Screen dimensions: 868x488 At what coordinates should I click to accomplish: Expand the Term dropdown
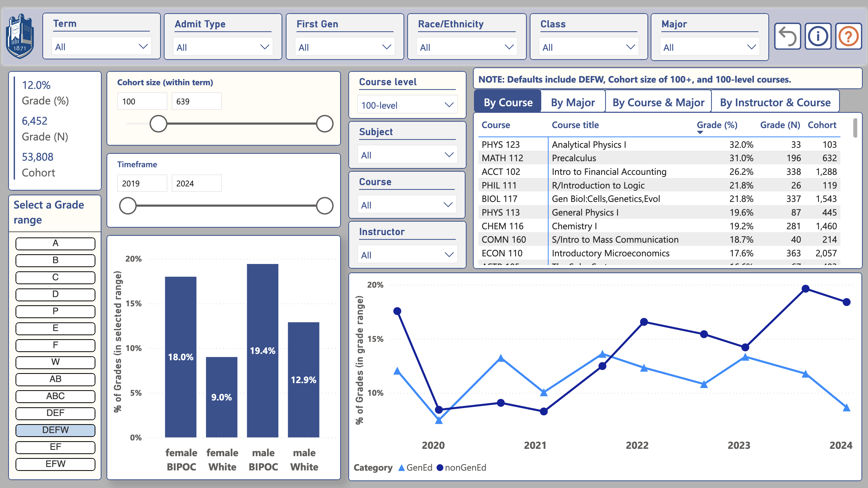101,47
